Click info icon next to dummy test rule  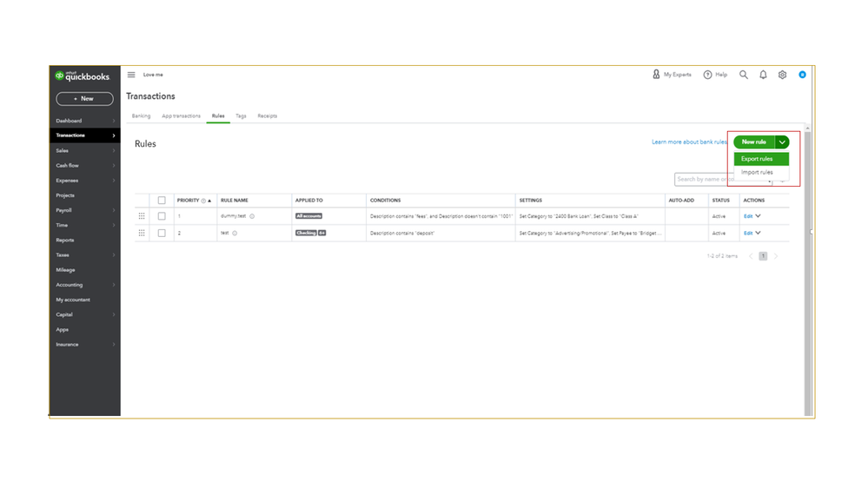click(252, 216)
